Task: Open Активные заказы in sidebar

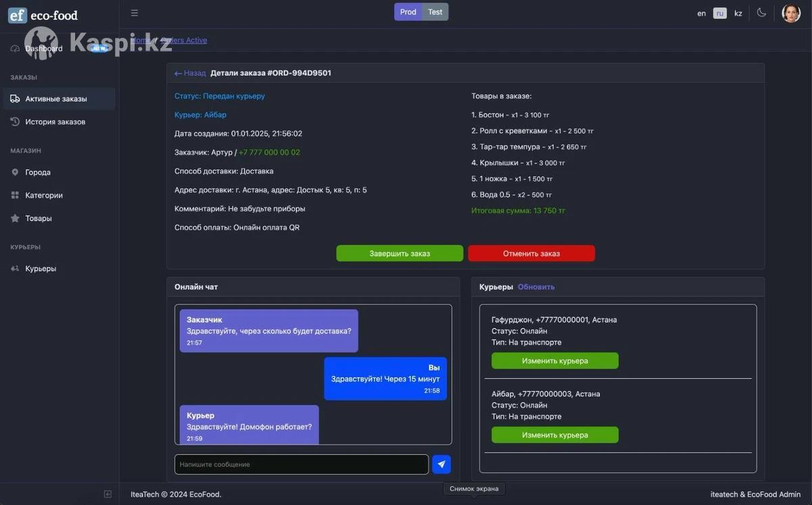Action: 56,99
